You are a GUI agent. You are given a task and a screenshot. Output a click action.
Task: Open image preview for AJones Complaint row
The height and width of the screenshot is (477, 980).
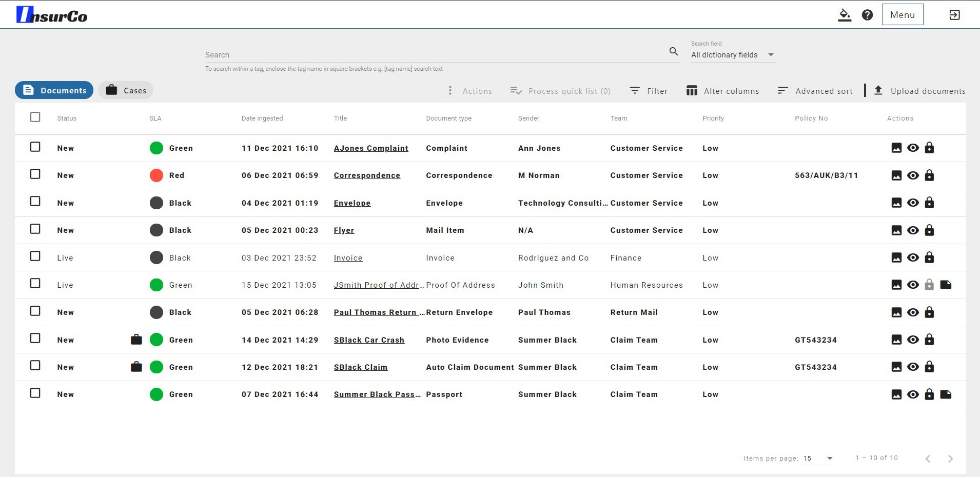[x=896, y=148]
